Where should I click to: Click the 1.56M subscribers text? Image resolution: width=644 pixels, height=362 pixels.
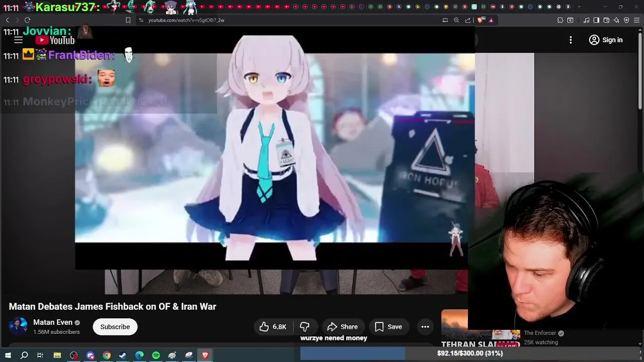point(56,332)
